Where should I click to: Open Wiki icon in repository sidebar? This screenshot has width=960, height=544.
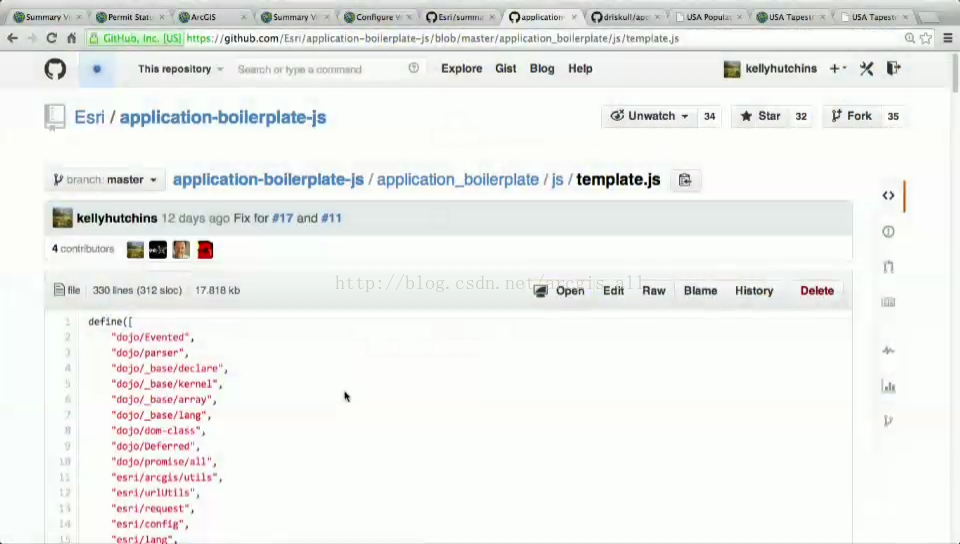(x=888, y=302)
